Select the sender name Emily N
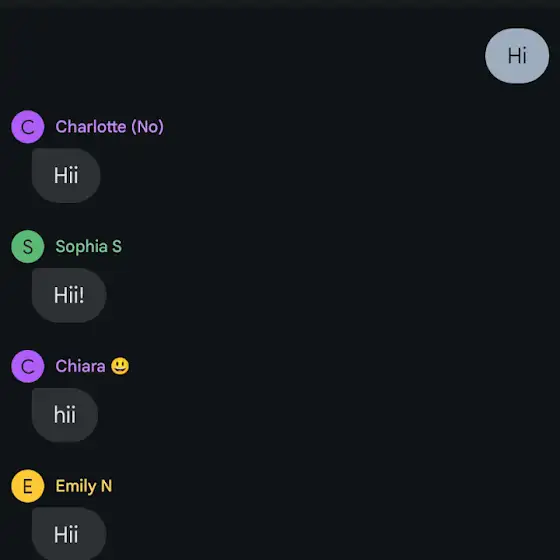The width and height of the screenshot is (560, 560). (x=84, y=486)
